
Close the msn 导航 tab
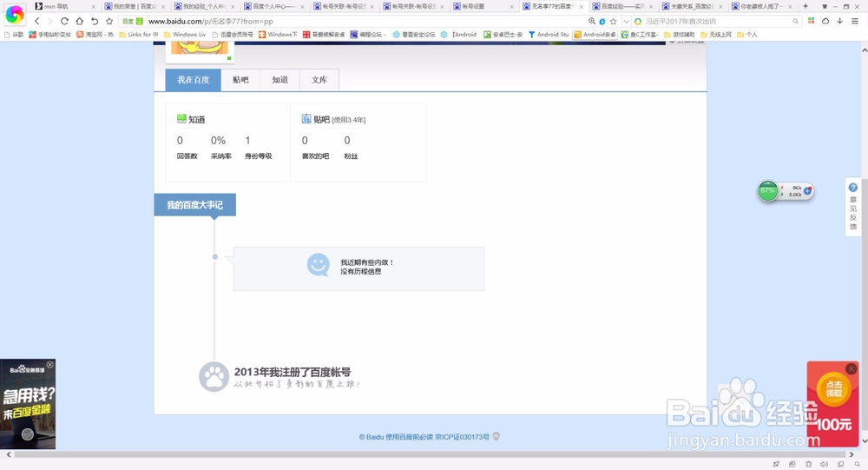tap(93, 7)
